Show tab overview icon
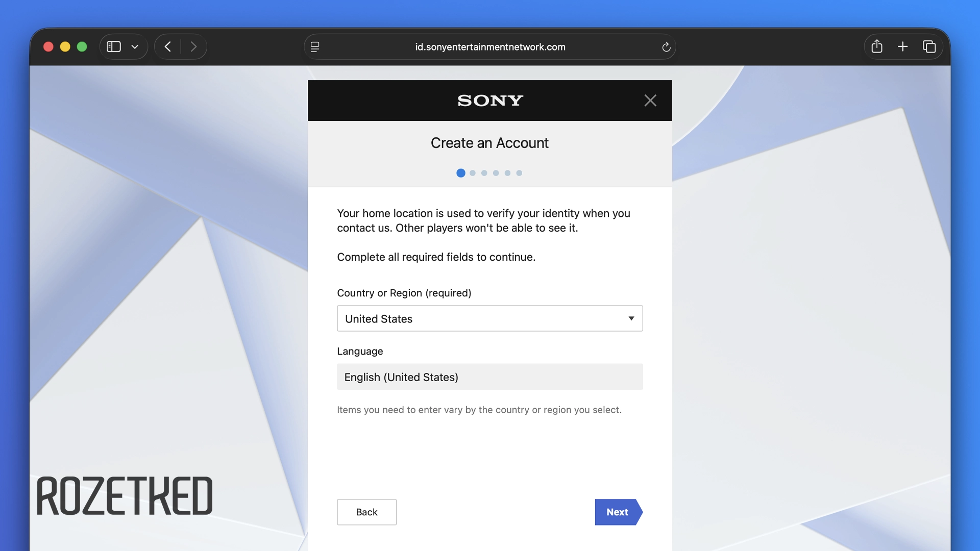980x551 pixels. [929, 47]
